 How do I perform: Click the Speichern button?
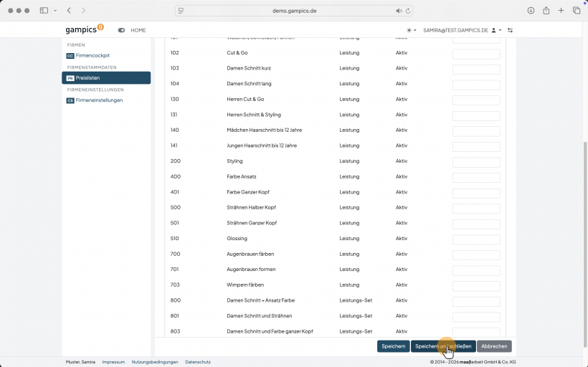click(394, 346)
